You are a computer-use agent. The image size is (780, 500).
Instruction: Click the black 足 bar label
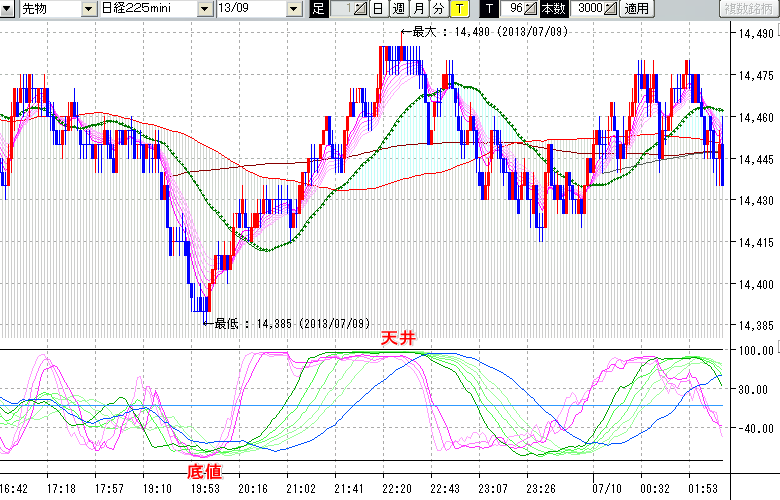pyautogui.click(x=318, y=9)
